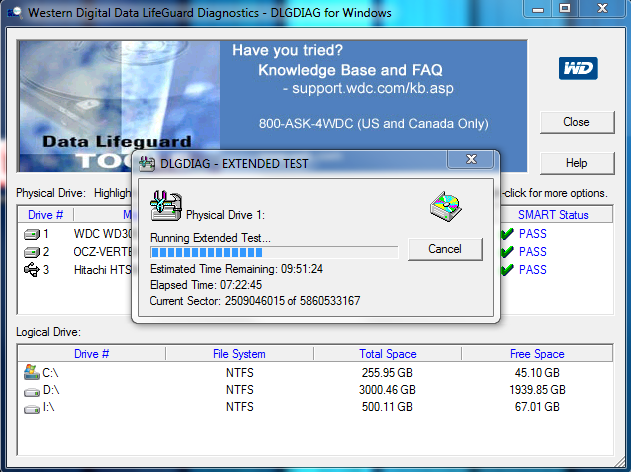Click the Close button in main window

point(577,122)
